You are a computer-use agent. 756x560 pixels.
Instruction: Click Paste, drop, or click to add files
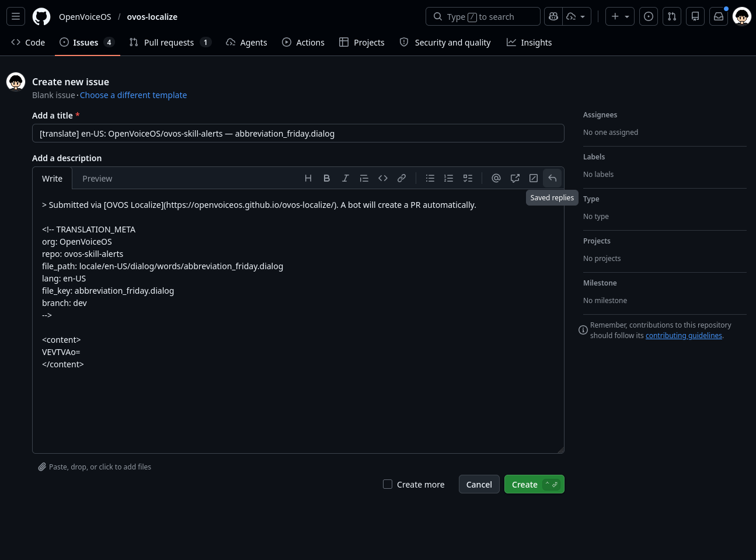pos(95,467)
